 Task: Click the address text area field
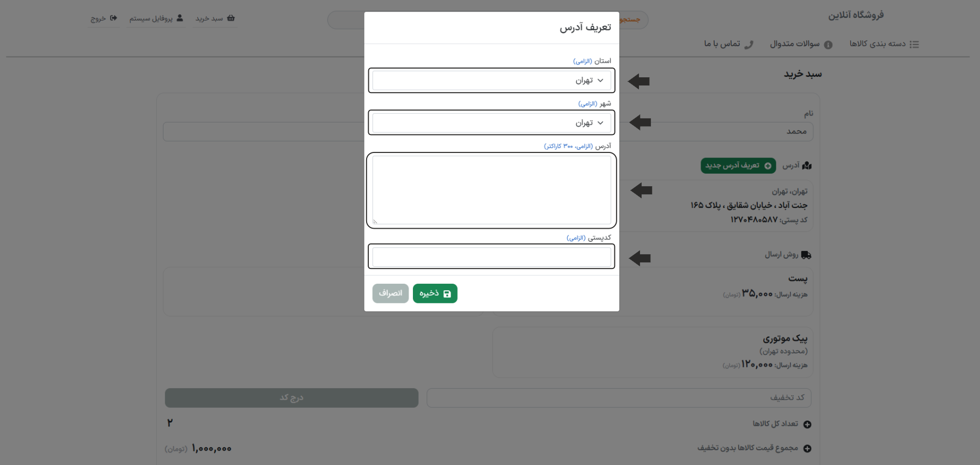pos(491,190)
